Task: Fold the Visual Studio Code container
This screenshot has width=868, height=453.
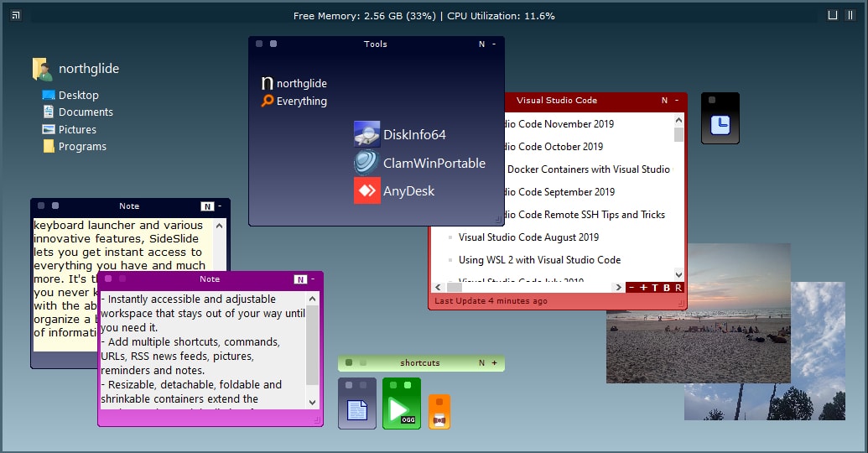Action: click(677, 100)
